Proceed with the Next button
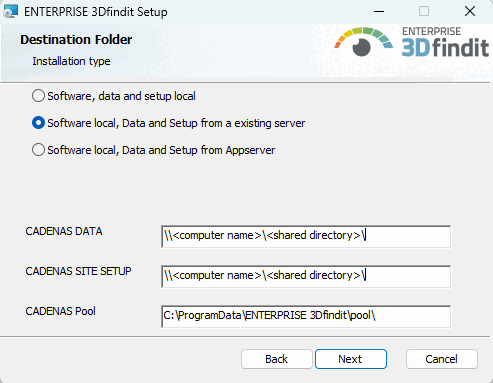This screenshot has width=493, height=383. (x=351, y=359)
